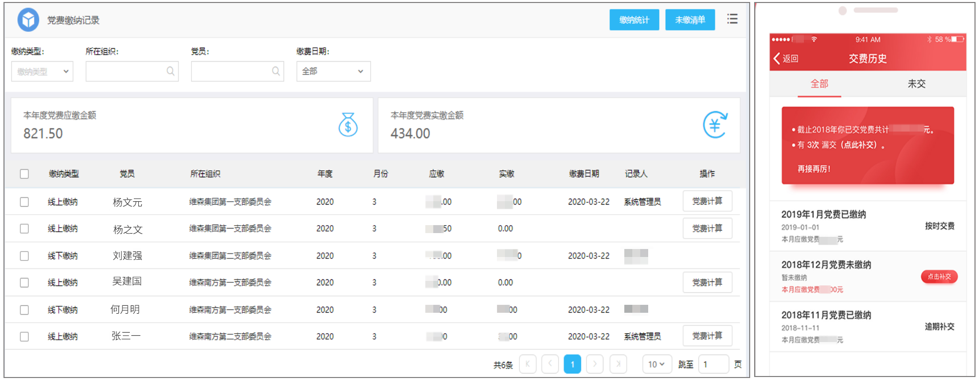Click search icon in 党员 field

tap(276, 71)
